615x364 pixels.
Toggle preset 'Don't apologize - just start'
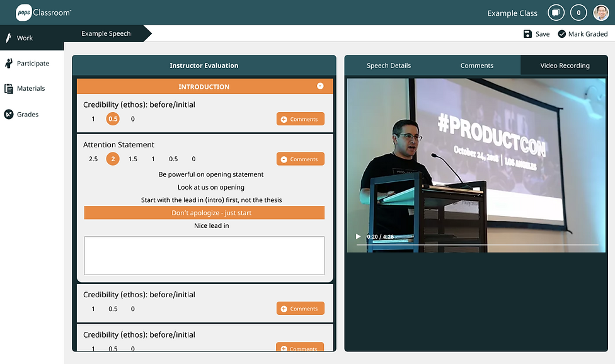pos(204,213)
